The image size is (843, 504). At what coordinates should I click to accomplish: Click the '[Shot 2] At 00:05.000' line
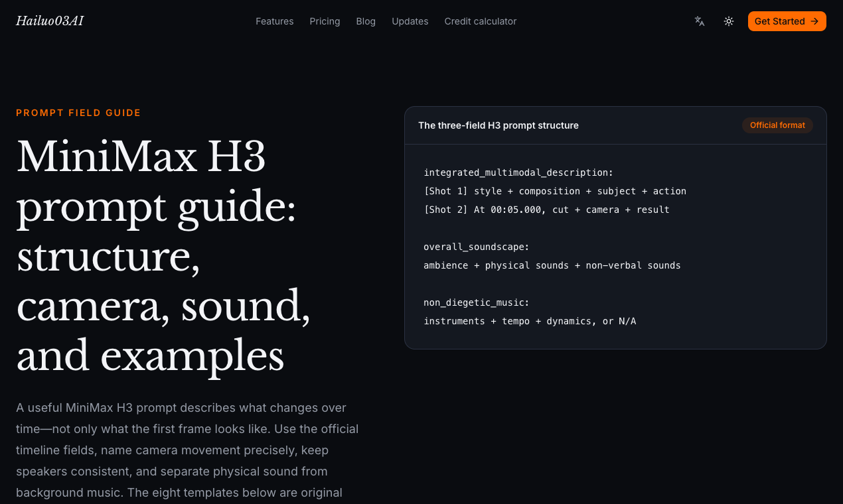point(546,210)
